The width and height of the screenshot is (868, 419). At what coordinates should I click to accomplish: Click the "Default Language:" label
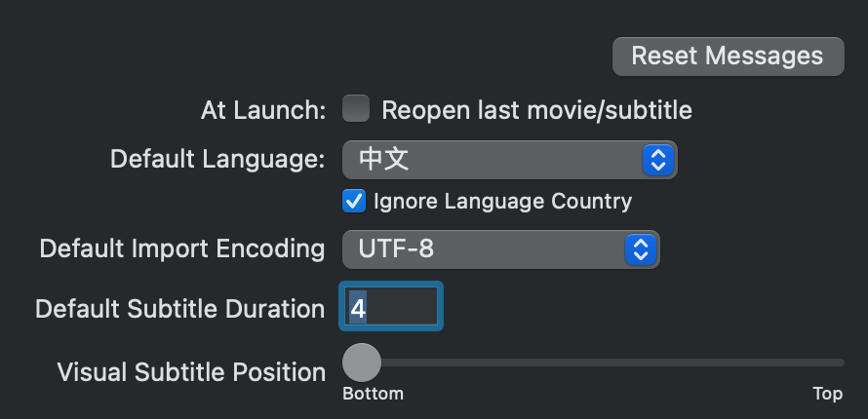[217, 160]
